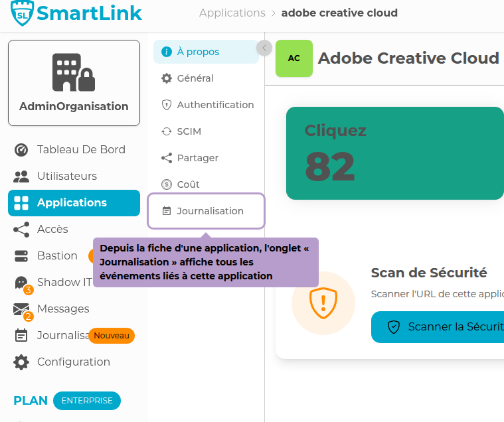504x422 pixels.
Task: Click the Bastion server icon
Action: [x=21, y=256]
